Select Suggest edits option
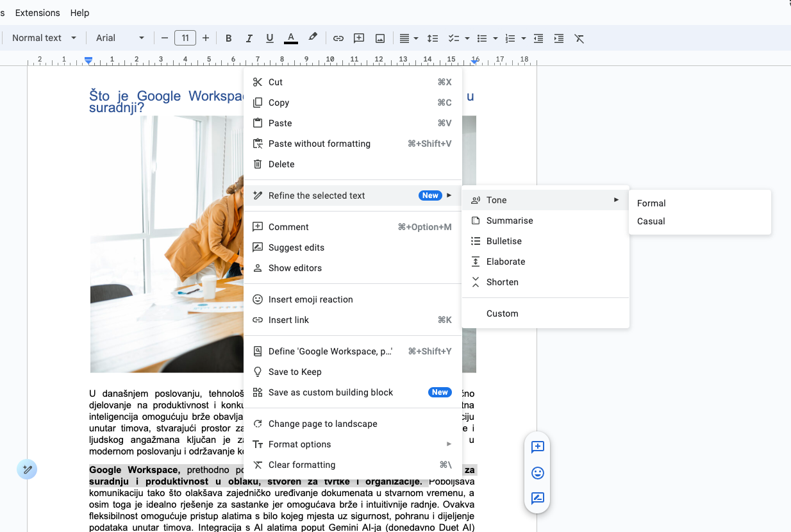791x532 pixels. click(353, 247)
